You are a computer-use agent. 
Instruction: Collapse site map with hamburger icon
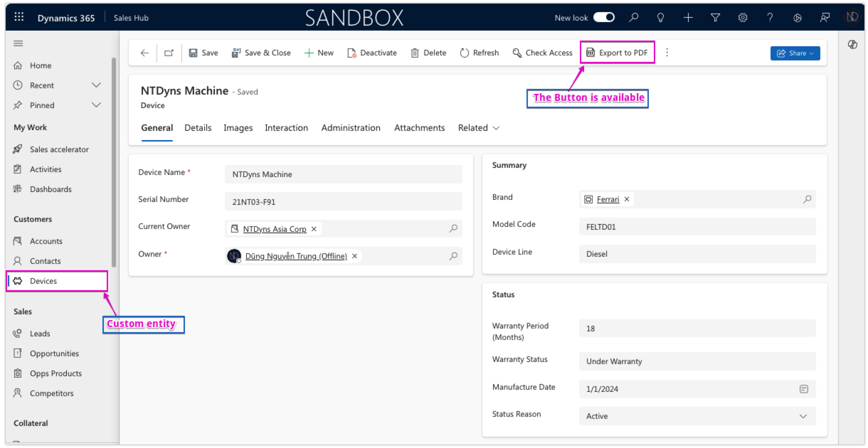(18, 43)
